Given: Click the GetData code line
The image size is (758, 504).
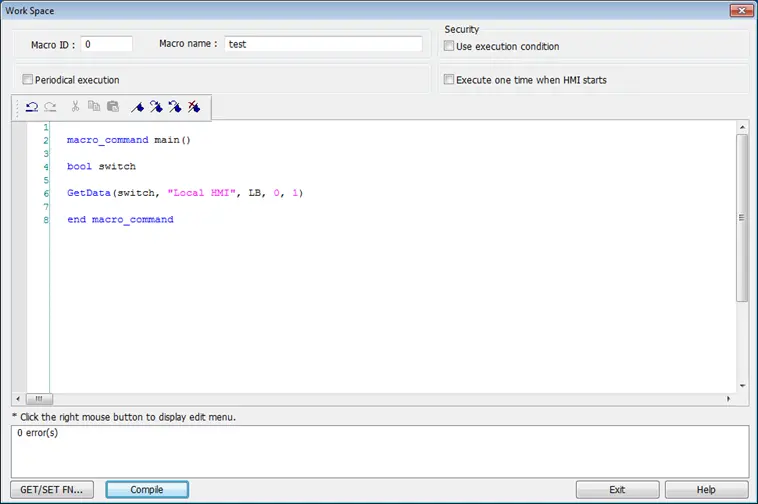Looking at the screenshot, I should (x=185, y=193).
